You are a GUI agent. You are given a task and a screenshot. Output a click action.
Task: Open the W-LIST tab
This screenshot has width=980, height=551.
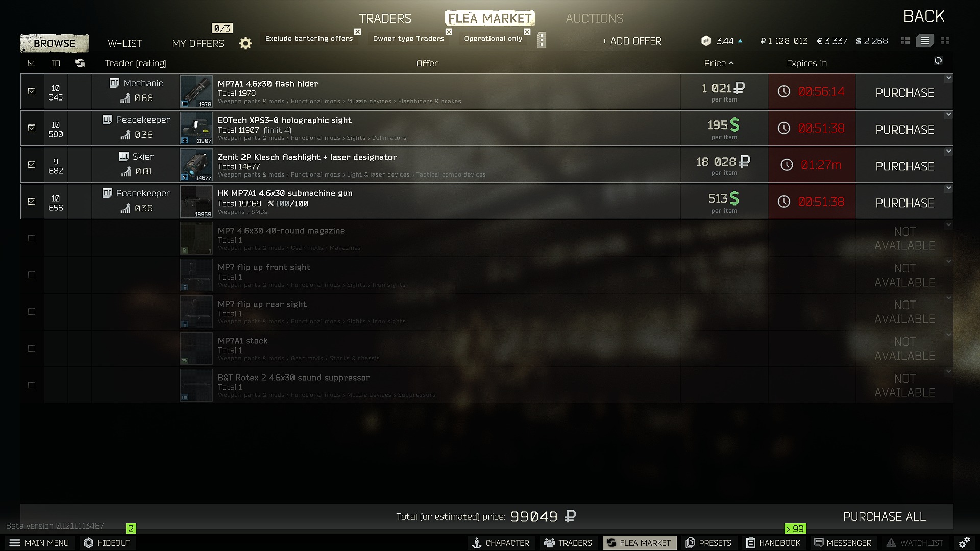[125, 43]
